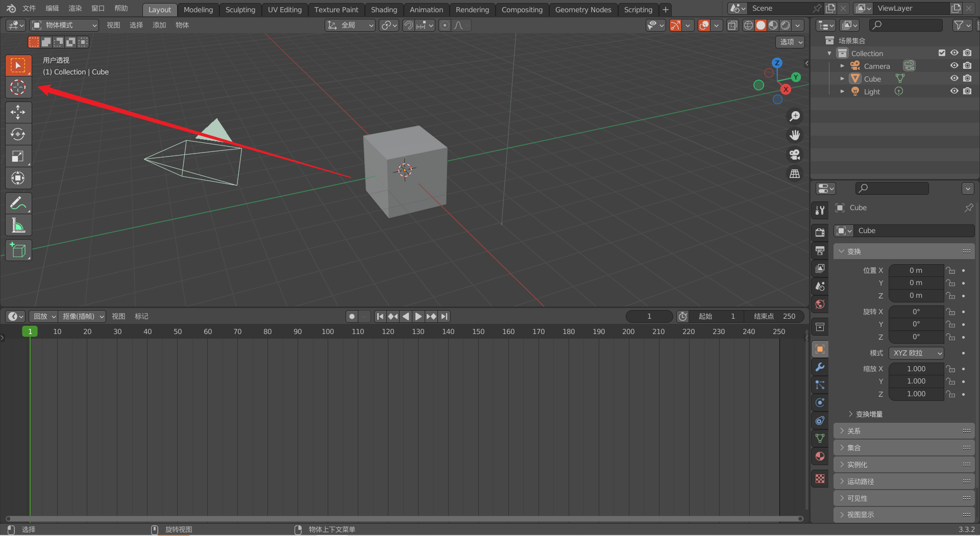Screen dimensions: 980x536
Task: Open the Particles properties tab
Action: (820, 385)
